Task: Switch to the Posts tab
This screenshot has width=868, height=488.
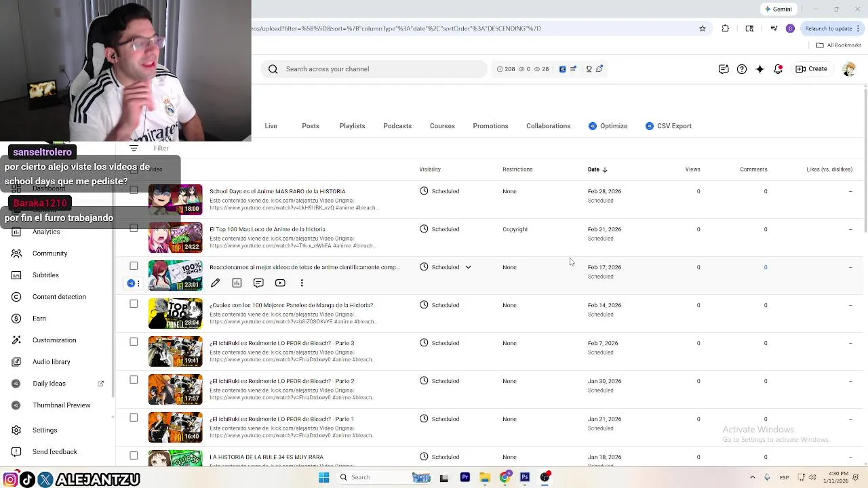Action: tap(311, 126)
